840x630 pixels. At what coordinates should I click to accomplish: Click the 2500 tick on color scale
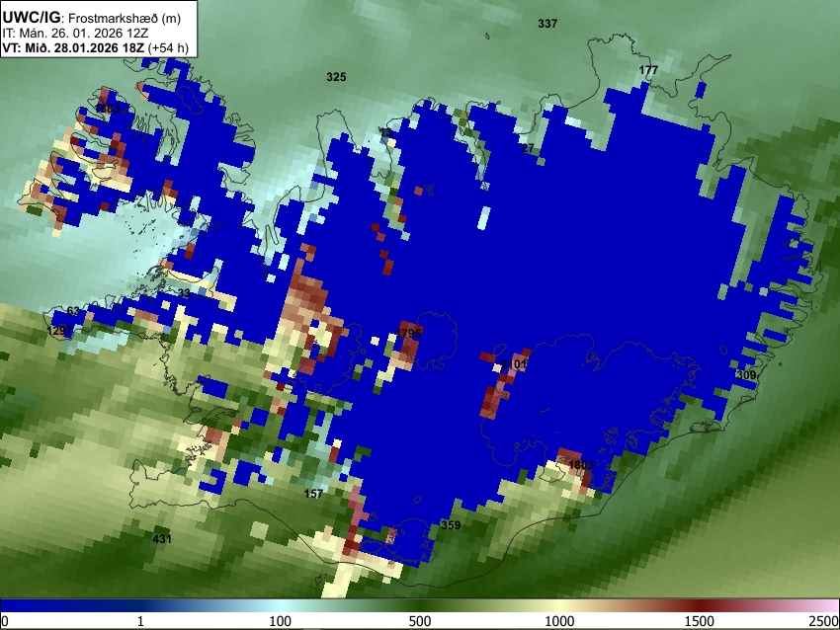(x=824, y=621)
